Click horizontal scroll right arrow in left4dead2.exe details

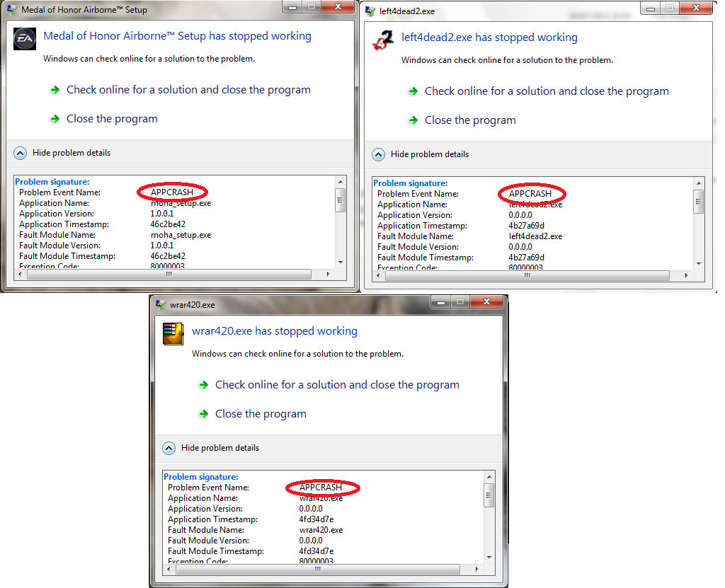(687, 275)
